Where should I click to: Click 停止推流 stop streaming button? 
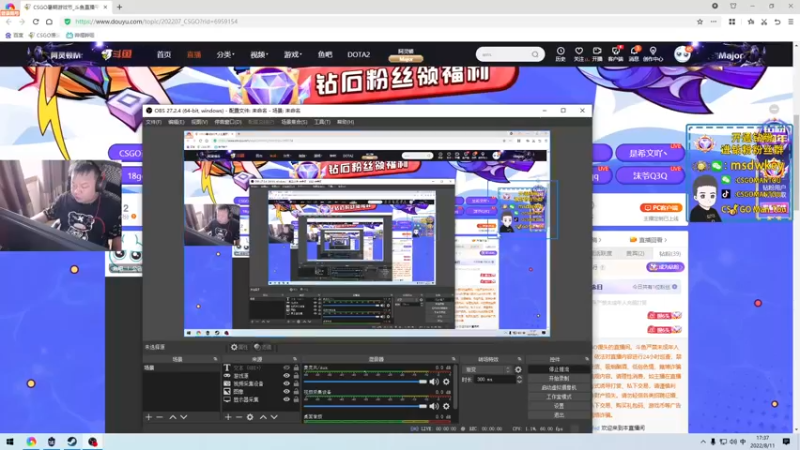pyautogui.click(x=559, y=369)
